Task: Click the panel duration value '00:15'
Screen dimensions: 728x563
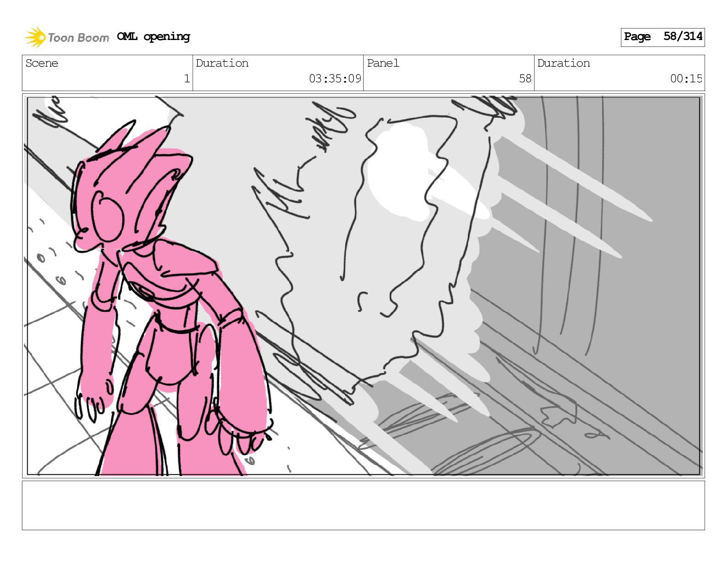Action: coord(686,79)
